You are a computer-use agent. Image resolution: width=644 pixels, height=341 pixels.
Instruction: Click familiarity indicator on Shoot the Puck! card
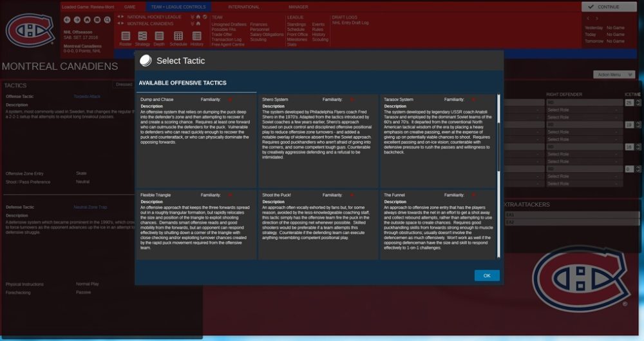[x=352, y=195]
